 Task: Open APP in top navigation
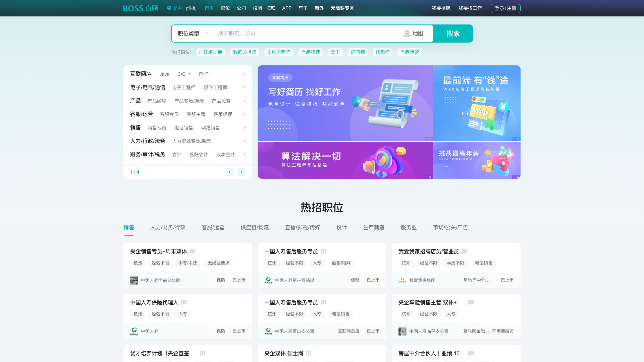click(x=287, y=8)
